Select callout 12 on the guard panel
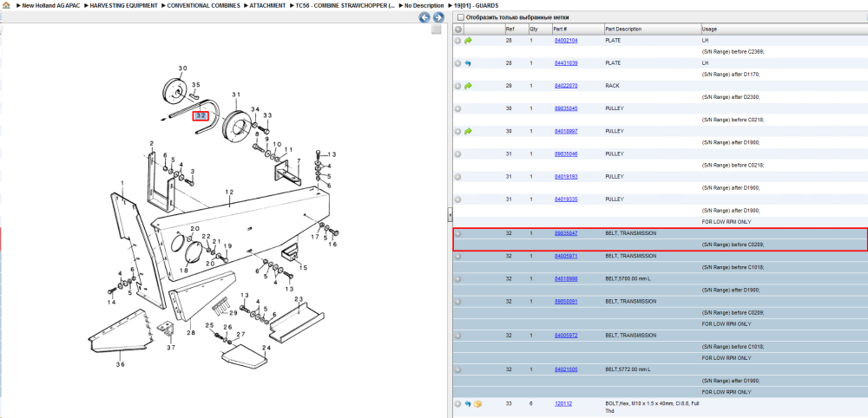 pos(230,192)
